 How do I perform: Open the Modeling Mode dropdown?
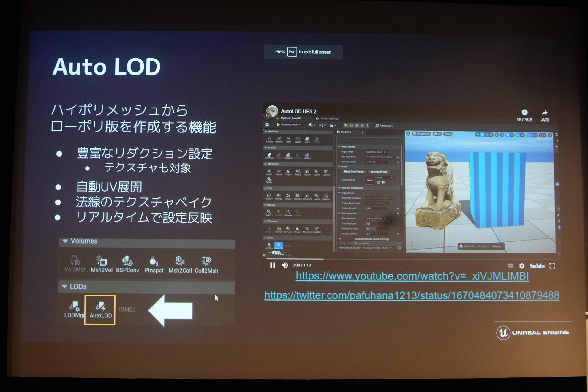point(289,125)
